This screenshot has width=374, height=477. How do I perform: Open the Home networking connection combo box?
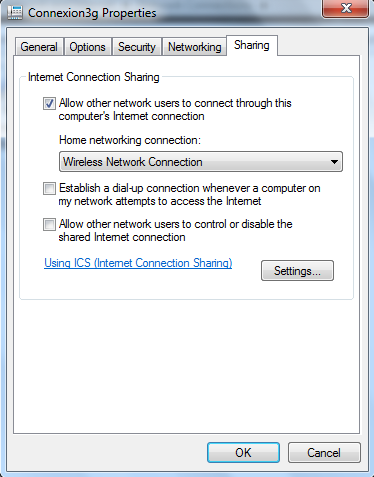point(201,162)
